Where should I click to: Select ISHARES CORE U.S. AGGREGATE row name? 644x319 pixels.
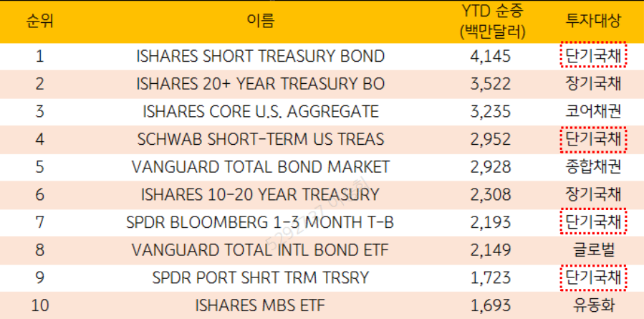260,112
